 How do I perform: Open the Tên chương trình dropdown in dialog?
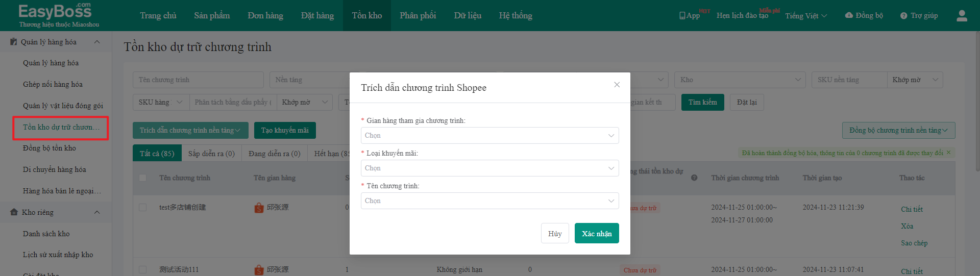[489, 200]
